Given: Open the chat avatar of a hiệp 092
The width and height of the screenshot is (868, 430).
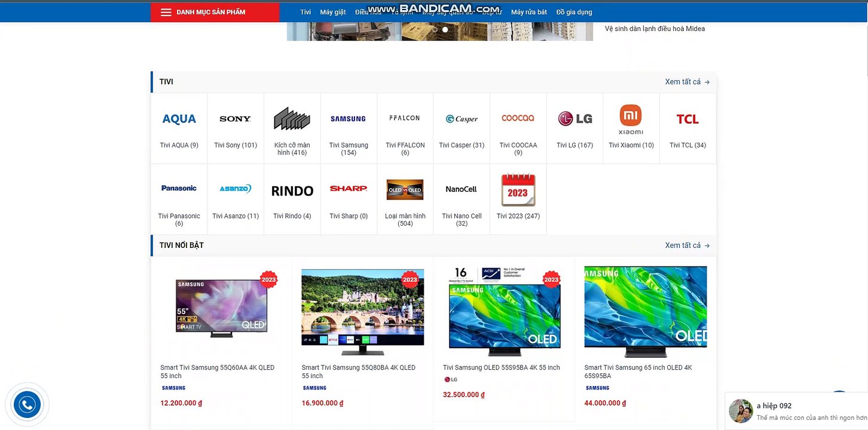Looking at the screenshot, I should pos(741,411).
